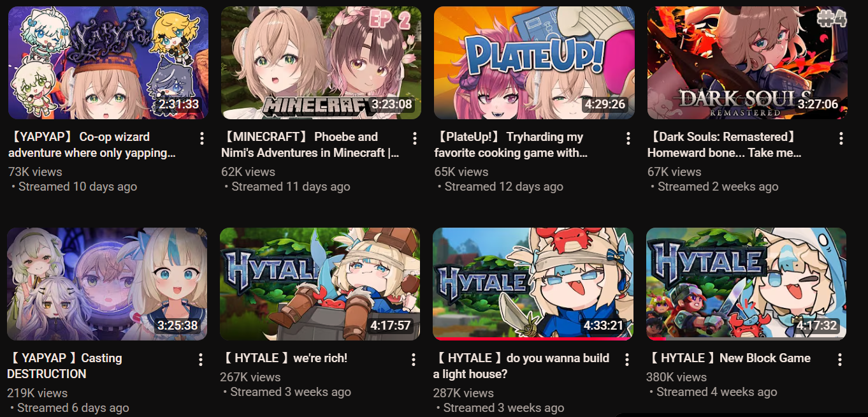Open the Minecraft EP 2 video thumbnail
The width and height of the screenshot is (868, 417).
(321, 62)
